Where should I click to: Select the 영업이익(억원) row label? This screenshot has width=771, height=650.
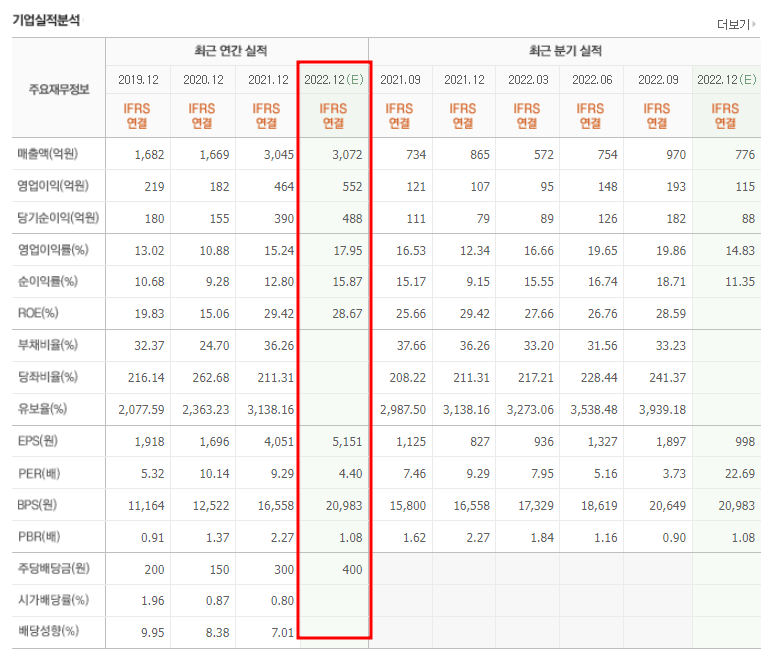[x=53, y=186]
